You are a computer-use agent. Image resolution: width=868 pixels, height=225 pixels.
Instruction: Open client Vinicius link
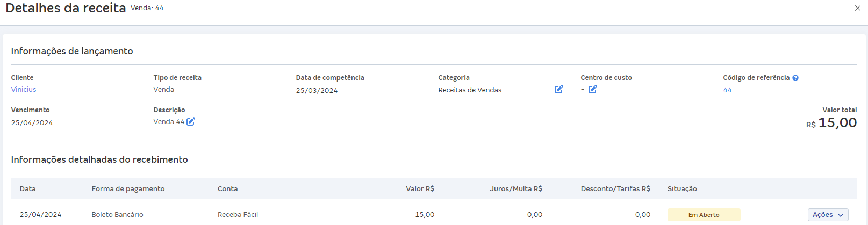[x=24, y=90]
